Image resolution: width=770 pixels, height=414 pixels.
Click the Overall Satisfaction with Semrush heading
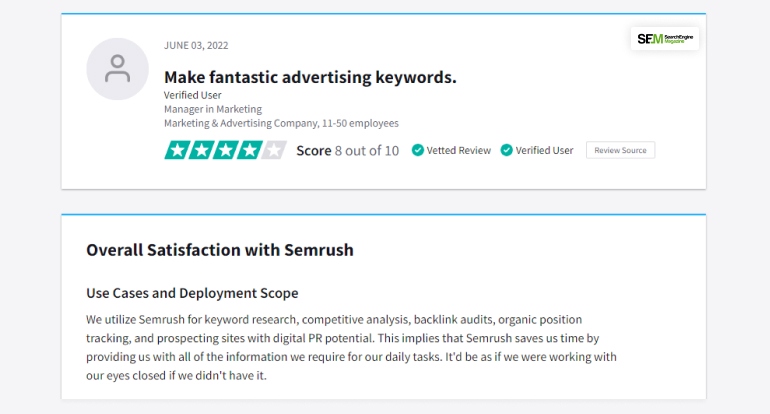point(220,250)
